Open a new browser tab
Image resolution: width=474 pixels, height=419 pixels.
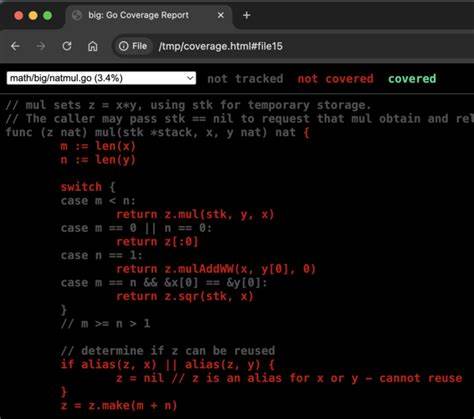coord(247,15)
